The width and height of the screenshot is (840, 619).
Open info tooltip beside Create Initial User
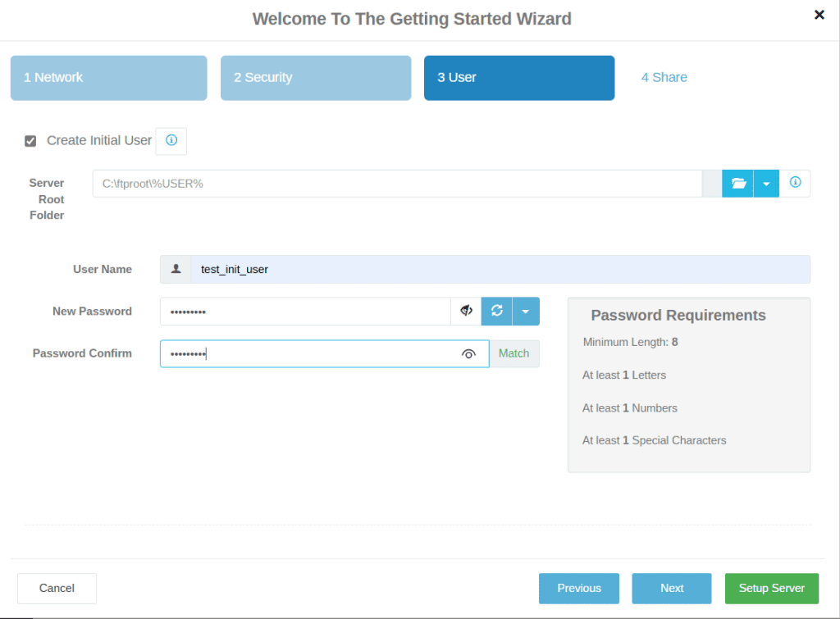171,140
